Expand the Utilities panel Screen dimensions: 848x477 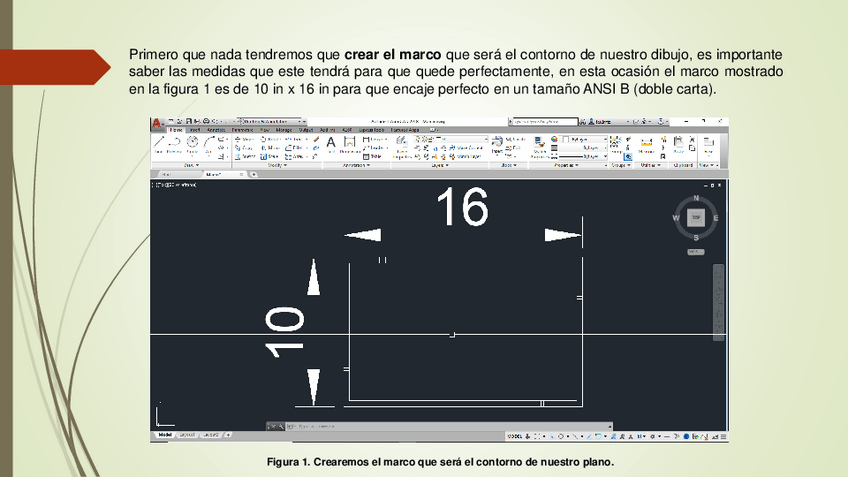pos(650,165)
